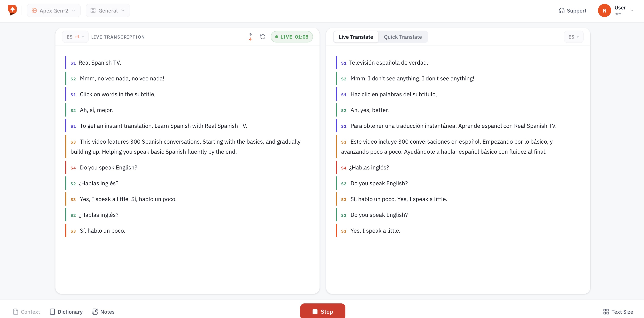Click the Stop recording button
The height and width of the screenshot is (318, 644).
coord(322,311)
